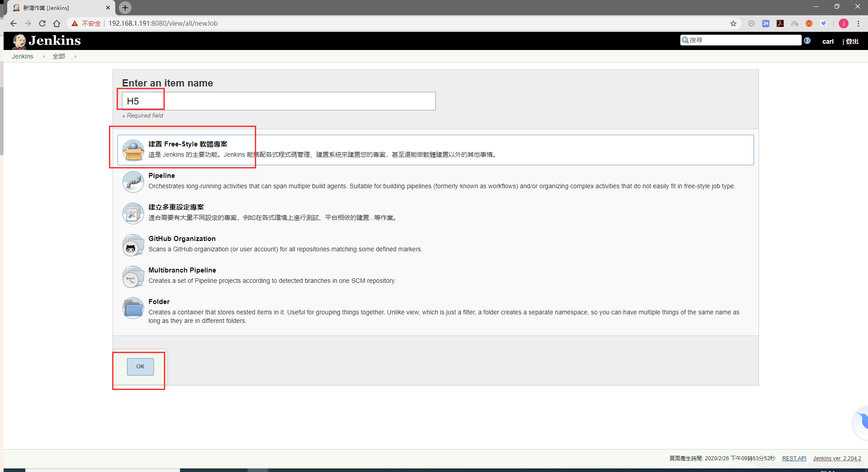
Task: Click the red PDF extension icon
Action: [x=780, y=23]
